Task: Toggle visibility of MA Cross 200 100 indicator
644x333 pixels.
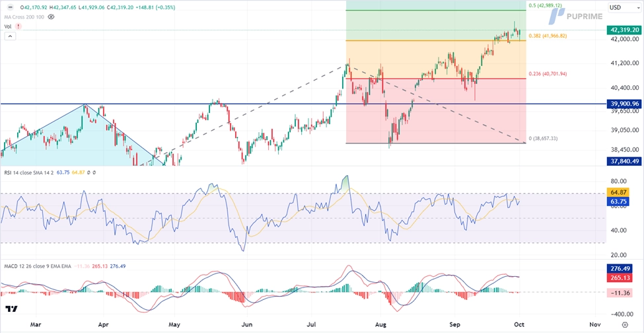Action: click(x=51, y=17)
